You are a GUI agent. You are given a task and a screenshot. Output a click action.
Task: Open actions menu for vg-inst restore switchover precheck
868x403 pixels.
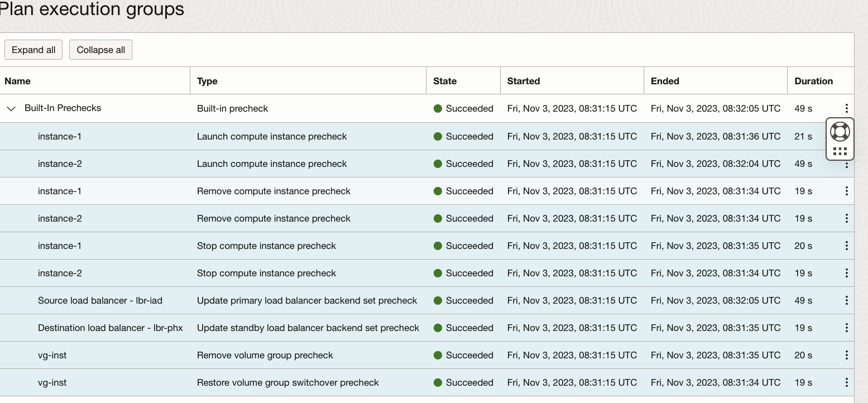pyautogui.click(x=847, y=382)
